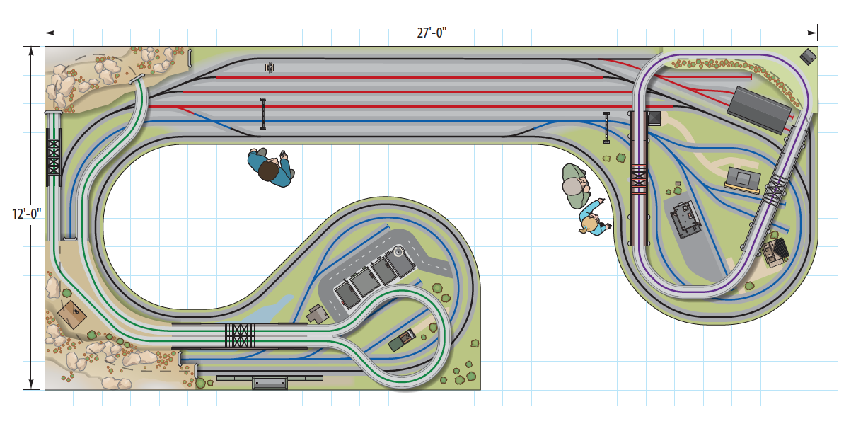Select the gray factory building on the paved lot
Screen dimensions: 868x431
coord(685,219)
